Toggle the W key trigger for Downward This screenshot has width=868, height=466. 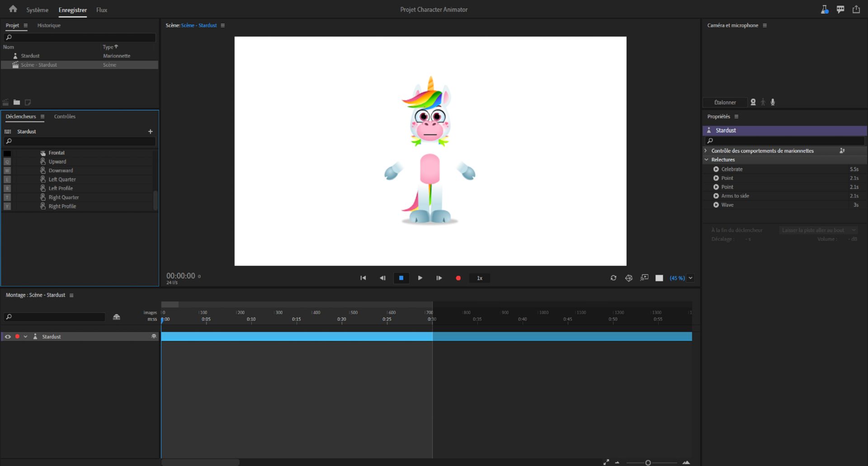(7, 171)
